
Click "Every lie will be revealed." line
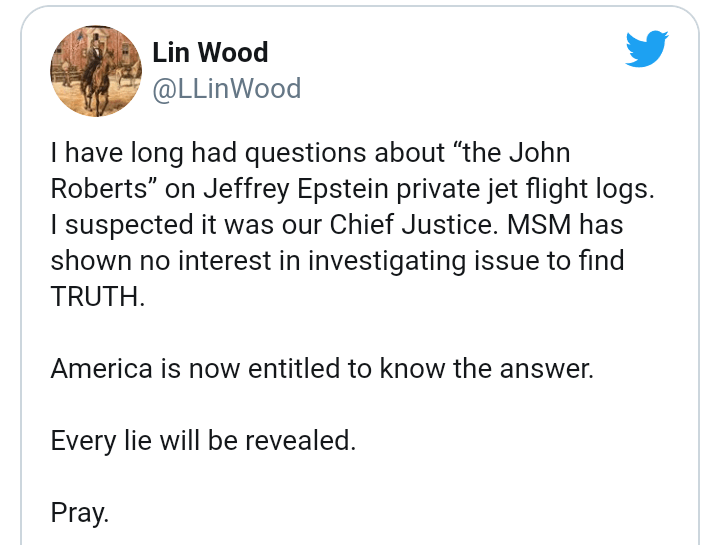pos(203,440)
